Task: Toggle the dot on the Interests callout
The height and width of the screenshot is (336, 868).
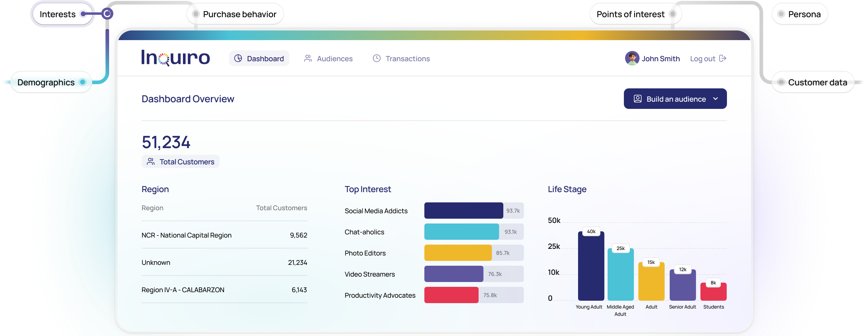Action: coord(83,14)
